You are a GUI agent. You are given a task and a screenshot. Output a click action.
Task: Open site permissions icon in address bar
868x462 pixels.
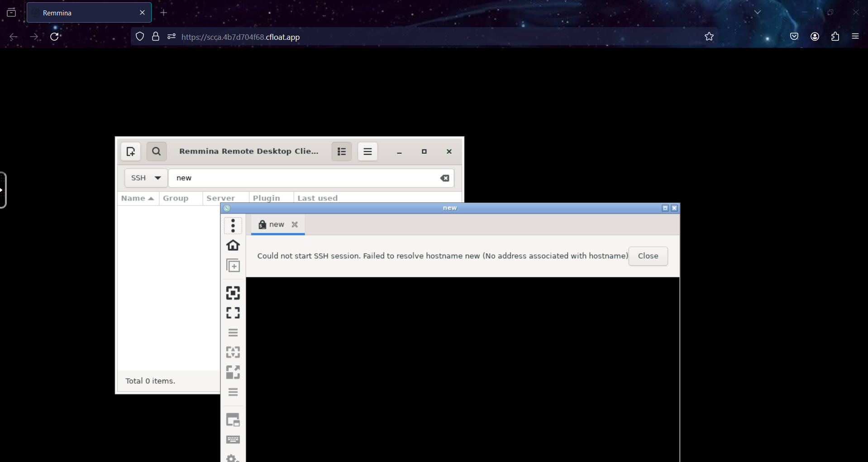point(172,37)
